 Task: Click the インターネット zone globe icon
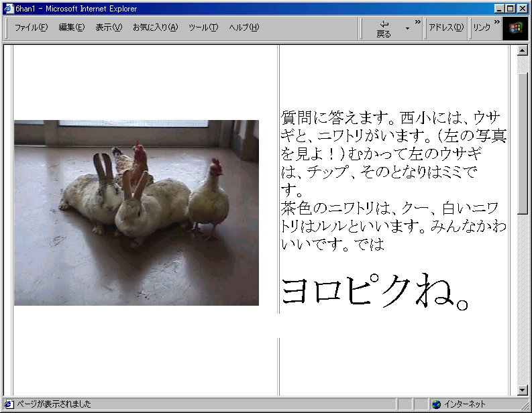click(436, 404)
